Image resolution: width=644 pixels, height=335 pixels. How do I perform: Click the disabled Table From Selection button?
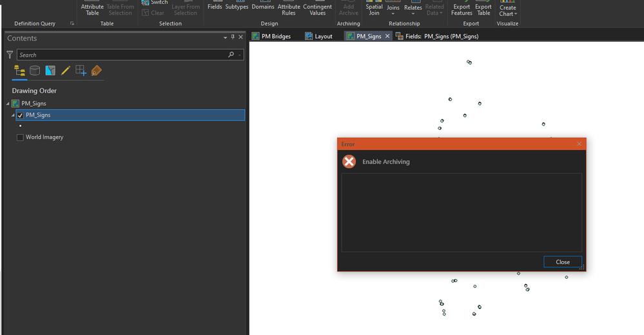(121, 8)
